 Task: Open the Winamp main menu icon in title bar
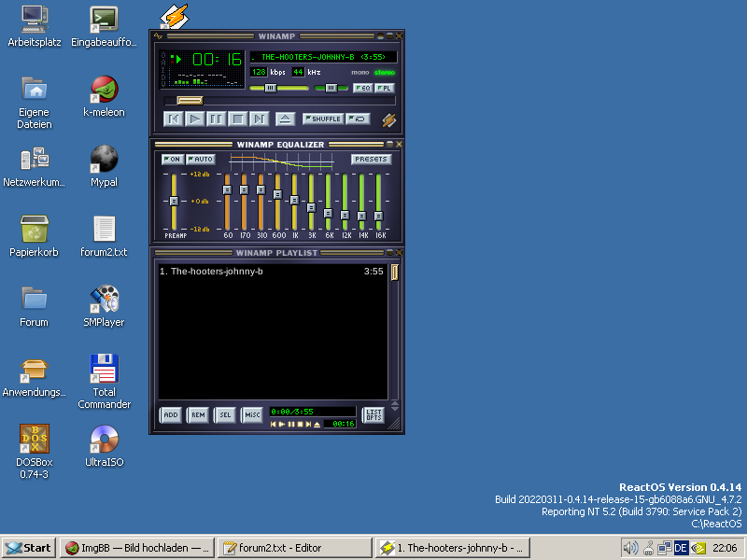(158, 36)
